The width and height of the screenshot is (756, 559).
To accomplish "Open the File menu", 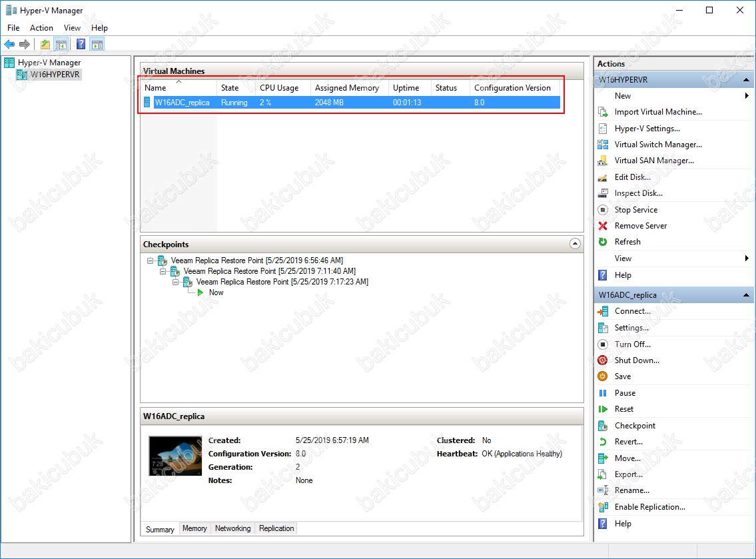I will click(13, 28).
